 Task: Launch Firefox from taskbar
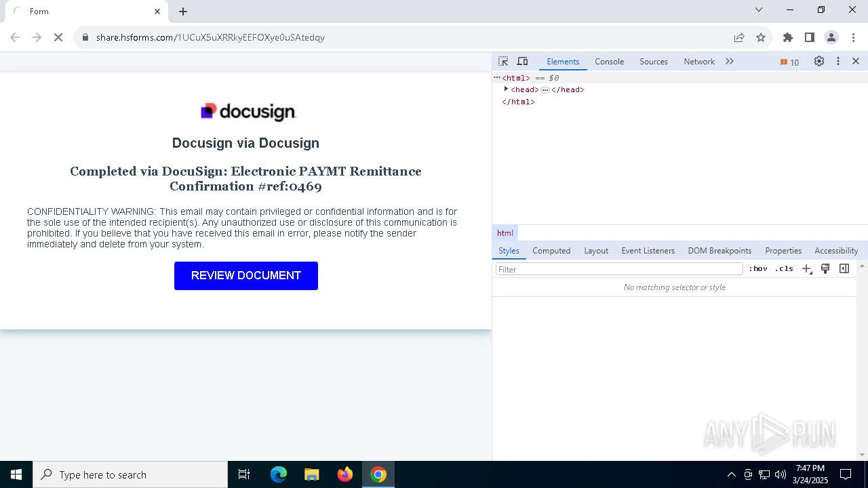tap(345, 474)
